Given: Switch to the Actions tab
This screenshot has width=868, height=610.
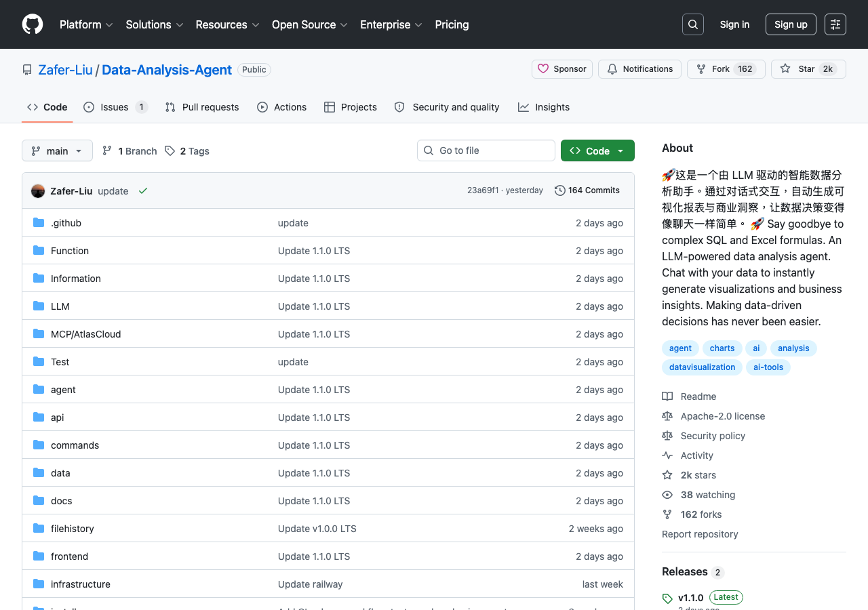Looking at the screenshot, I should (x=281, y=107).
